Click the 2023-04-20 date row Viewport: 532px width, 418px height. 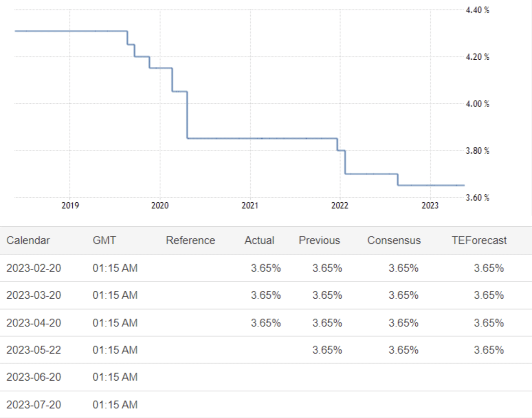pyautogui.click(x=34, y=323)
